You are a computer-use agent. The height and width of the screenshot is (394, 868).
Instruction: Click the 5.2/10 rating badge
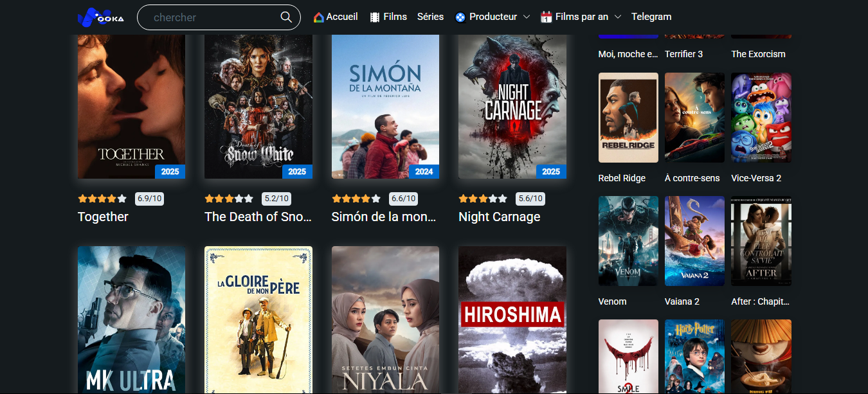(x=276, y=199)
